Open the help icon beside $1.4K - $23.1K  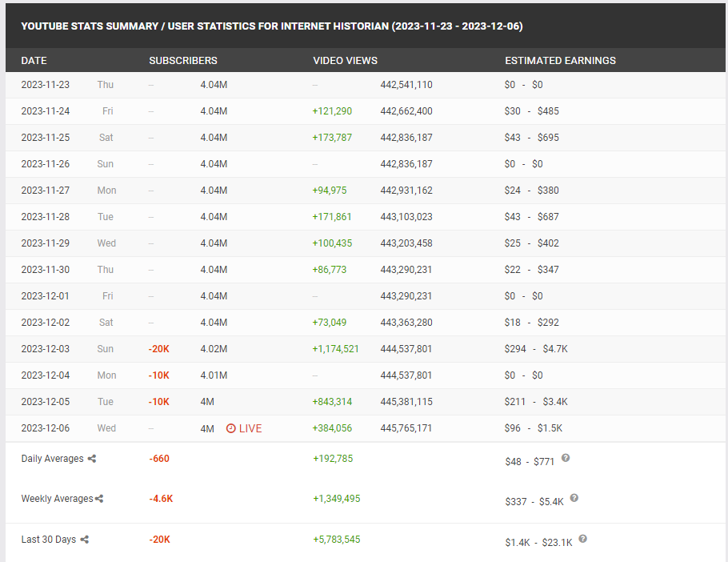pyautogui.click(x=582, y=539)
